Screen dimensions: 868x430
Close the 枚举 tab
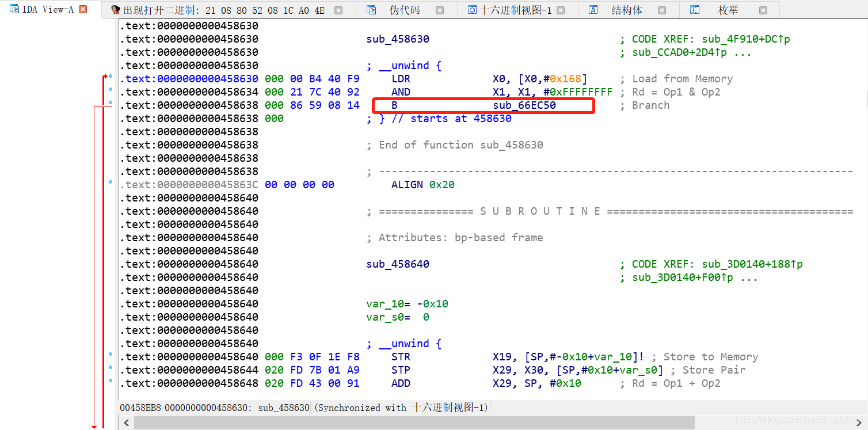[x=763, y=10]
